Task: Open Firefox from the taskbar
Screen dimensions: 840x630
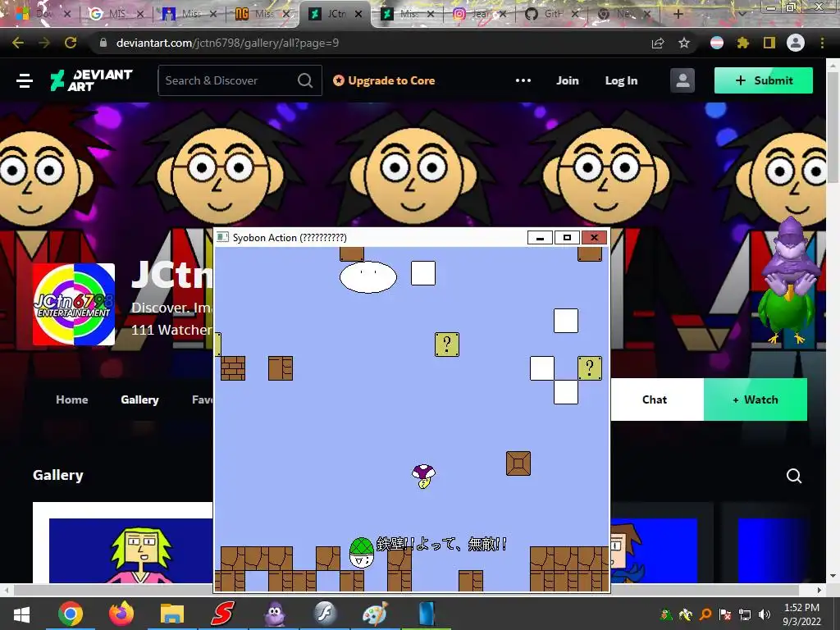Action: [121, 614]
